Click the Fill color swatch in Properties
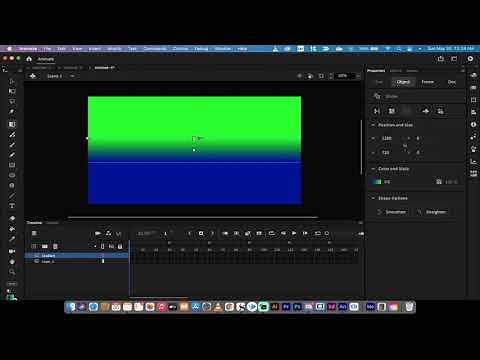480x360 pixels. pyautogui.click(x=377, y=182)
